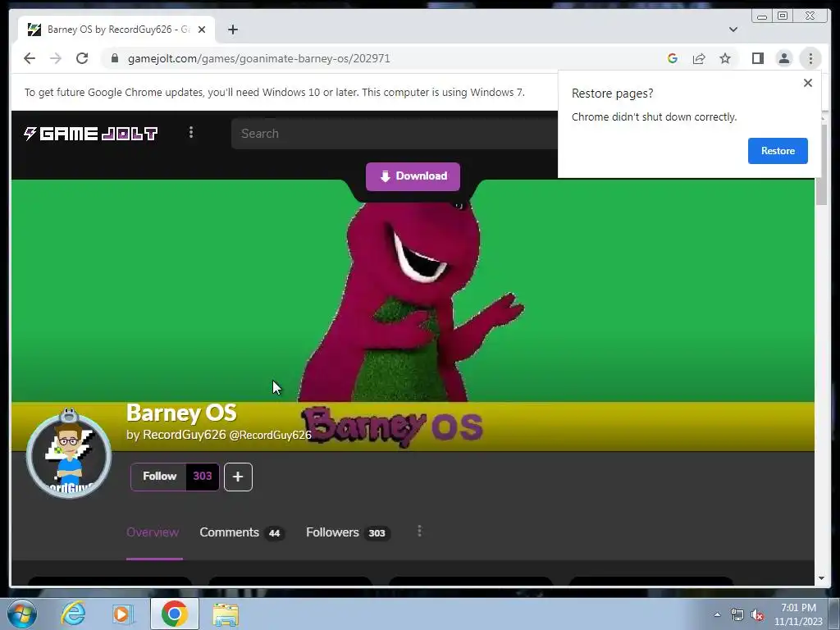Open the Chrome profile avatar menu
Image resolution: width=840 pixels, height=630 pixels.
783,58
